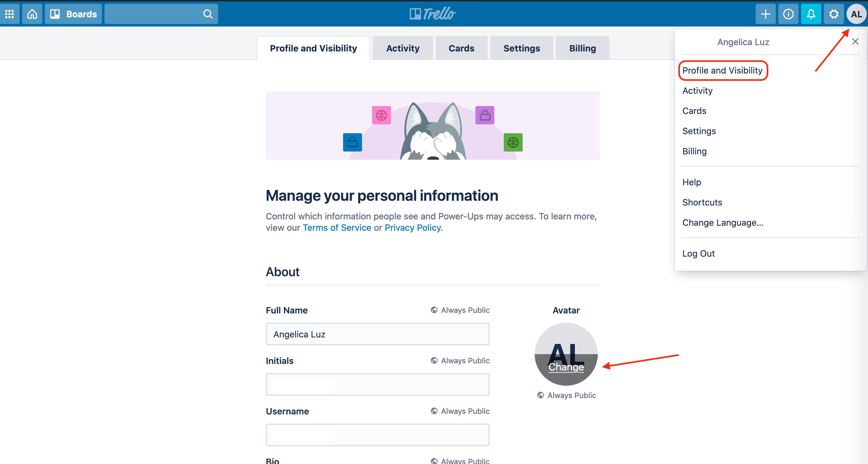Open the settings gear icon
The height and width of the screenshot is (464, 868).
coord(834,14)
